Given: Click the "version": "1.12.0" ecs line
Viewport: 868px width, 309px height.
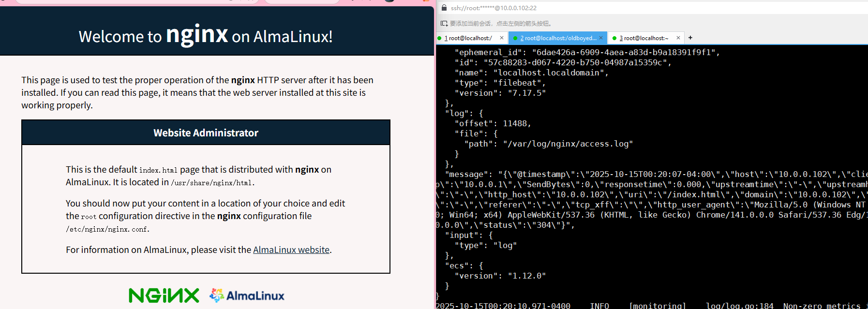Looking at the screenshot, I should click(500, 276).
